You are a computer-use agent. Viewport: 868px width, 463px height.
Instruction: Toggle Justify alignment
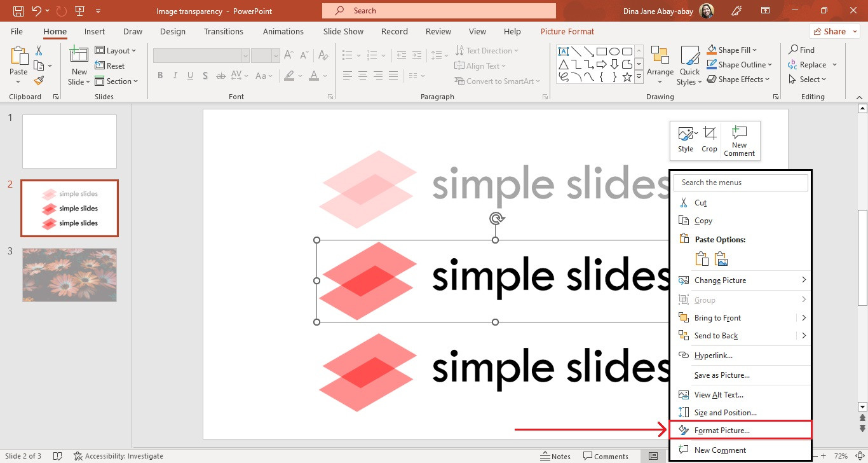(x=393, y=76)
